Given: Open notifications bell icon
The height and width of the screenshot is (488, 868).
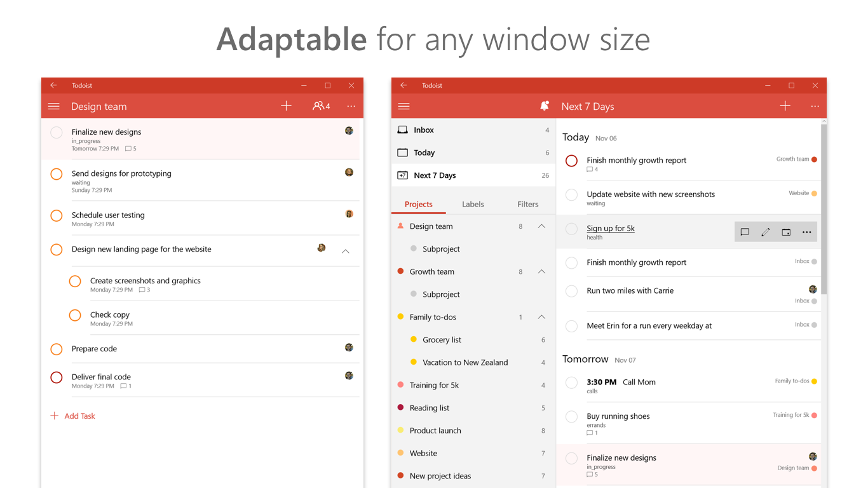Looking at the screenshot, I should [545, 106].
